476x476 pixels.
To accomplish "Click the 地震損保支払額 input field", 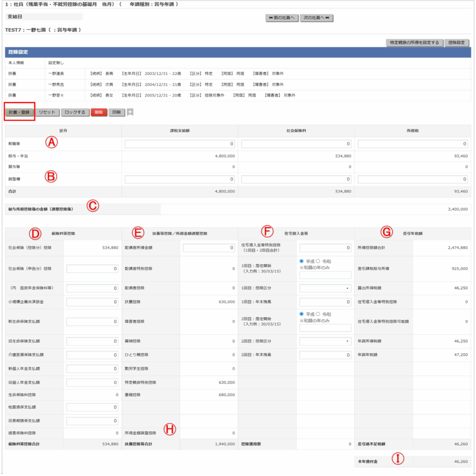I will (92, 407).
